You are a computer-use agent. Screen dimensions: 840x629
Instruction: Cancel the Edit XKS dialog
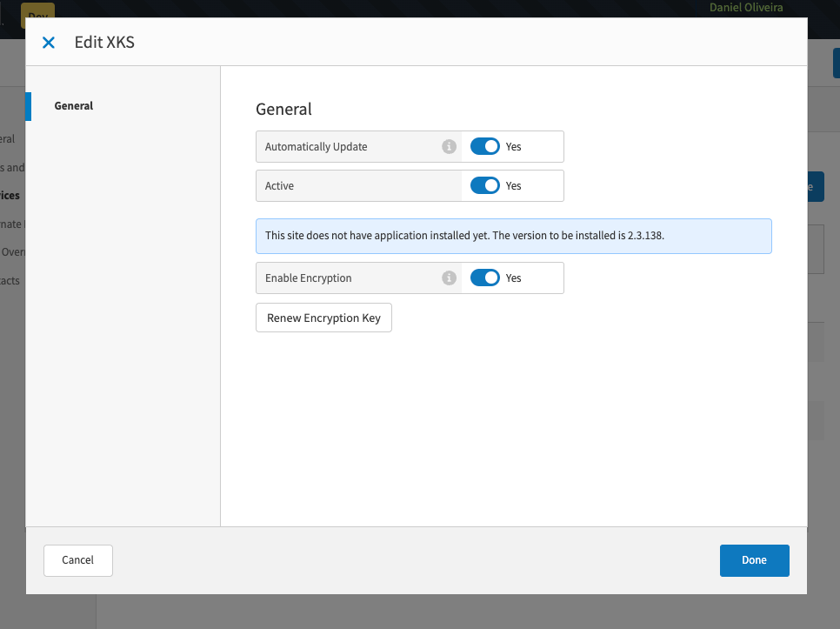(77, 560)
